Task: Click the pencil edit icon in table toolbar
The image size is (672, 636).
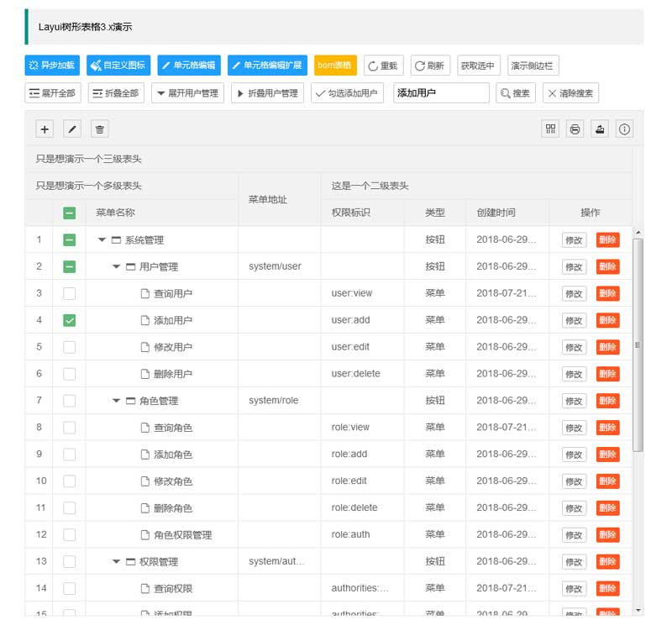Action: 72,129
